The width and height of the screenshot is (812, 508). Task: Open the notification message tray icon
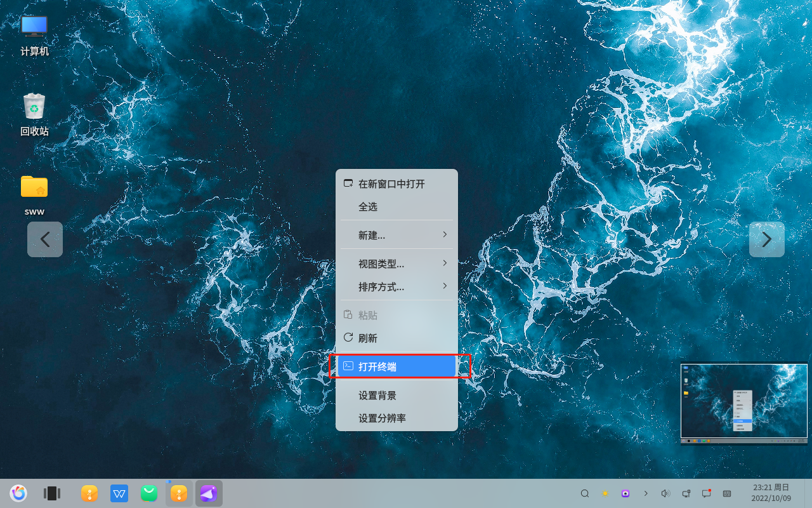click(707, 493)
